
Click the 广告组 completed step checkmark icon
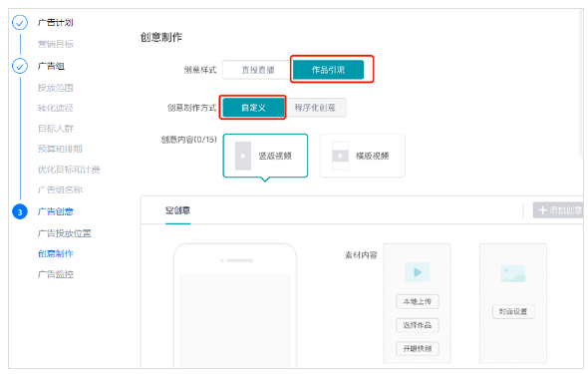20,67
